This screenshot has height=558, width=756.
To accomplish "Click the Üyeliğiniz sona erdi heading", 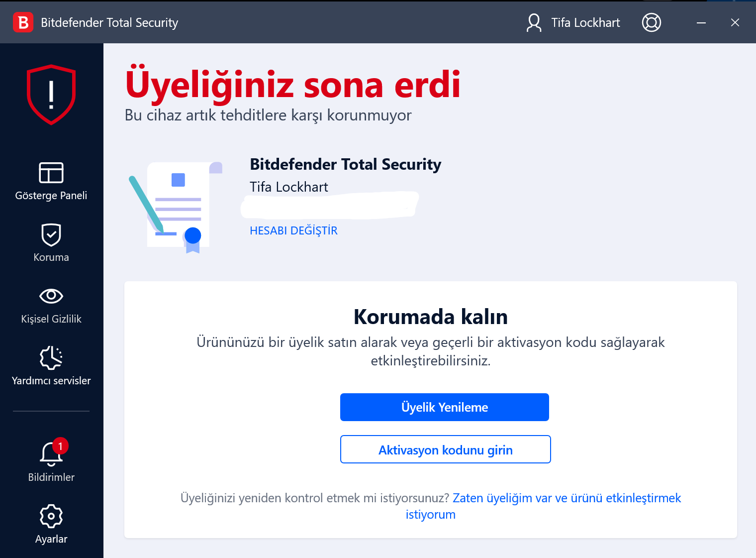I will pos(293,84).
